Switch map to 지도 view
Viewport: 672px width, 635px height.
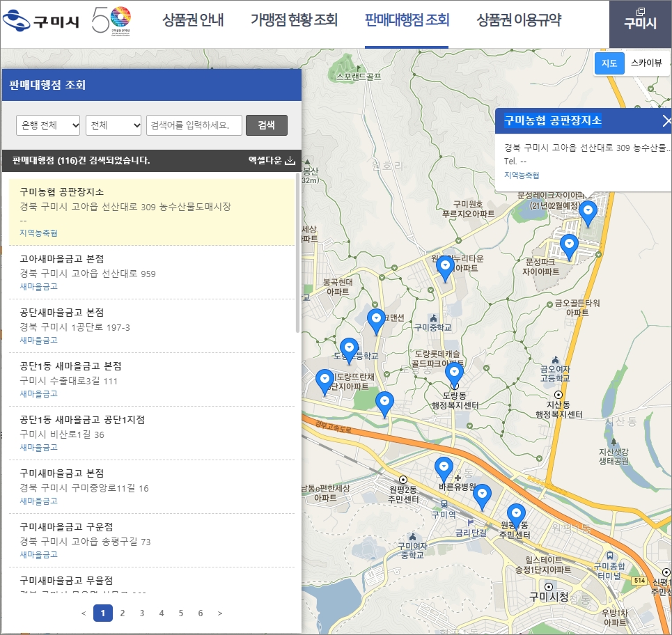click(609, 63)
